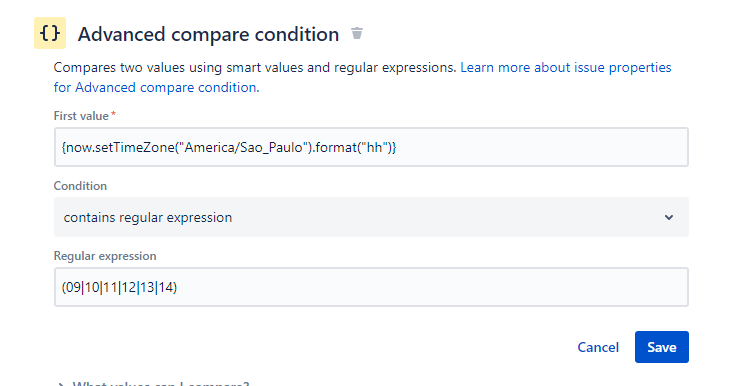Click the red required asterisk by First value
This screenshot has height=386, width=750.
coord(113,114)
